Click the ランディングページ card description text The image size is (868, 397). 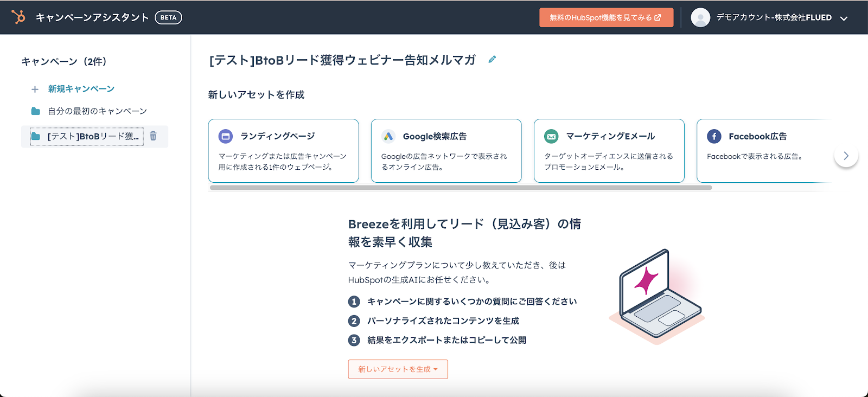pos(282,162)
